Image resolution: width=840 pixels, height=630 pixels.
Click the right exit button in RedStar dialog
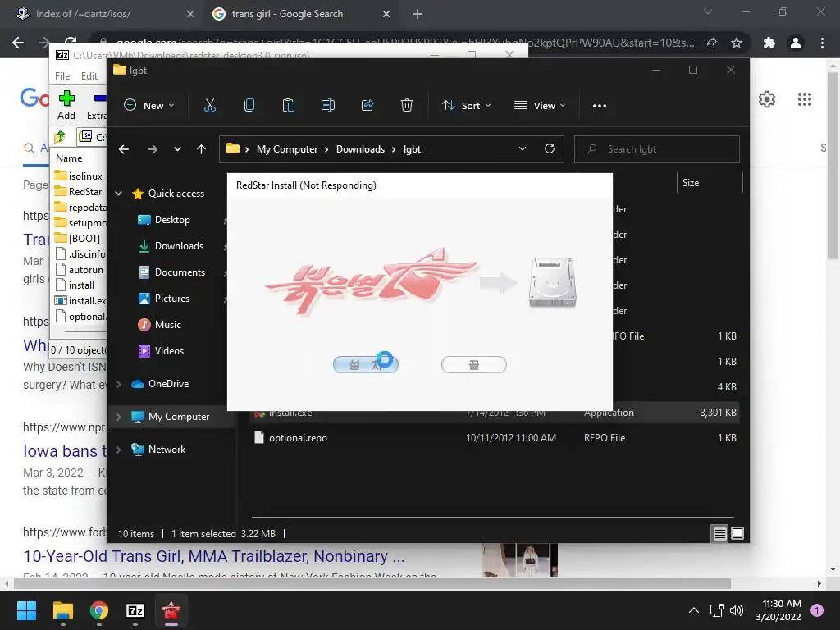[473, 365]
